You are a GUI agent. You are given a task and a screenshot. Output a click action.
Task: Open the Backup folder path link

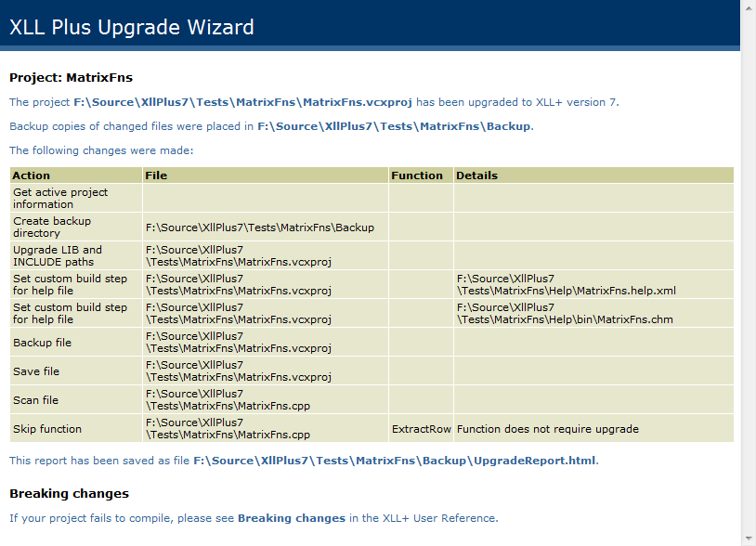coord(394,126)
